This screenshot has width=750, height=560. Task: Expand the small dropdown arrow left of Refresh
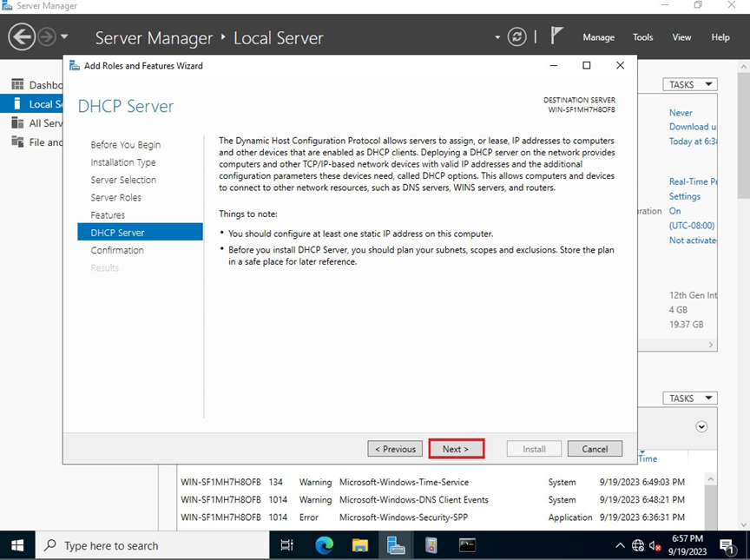coord(497,37)
